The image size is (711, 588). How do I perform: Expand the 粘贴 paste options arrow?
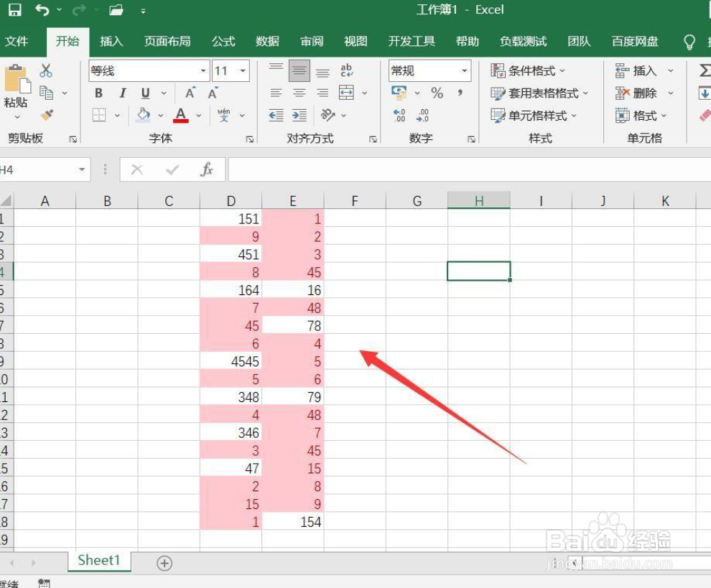click(17, 117)
